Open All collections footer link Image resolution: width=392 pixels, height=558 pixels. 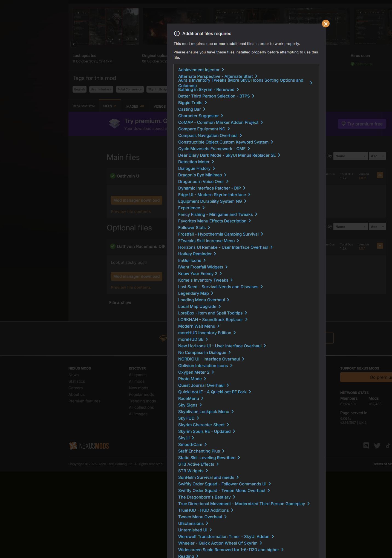[x=141, y=407]
